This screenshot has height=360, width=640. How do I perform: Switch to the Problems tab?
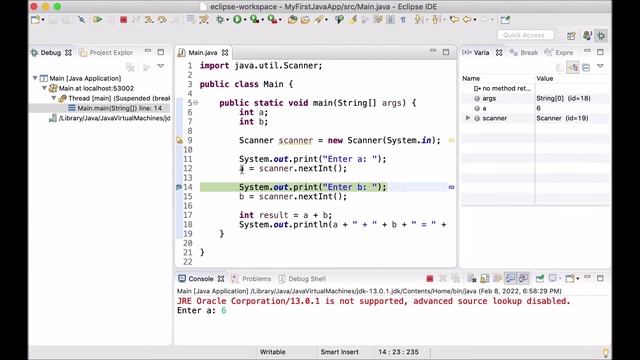[251, 279]
